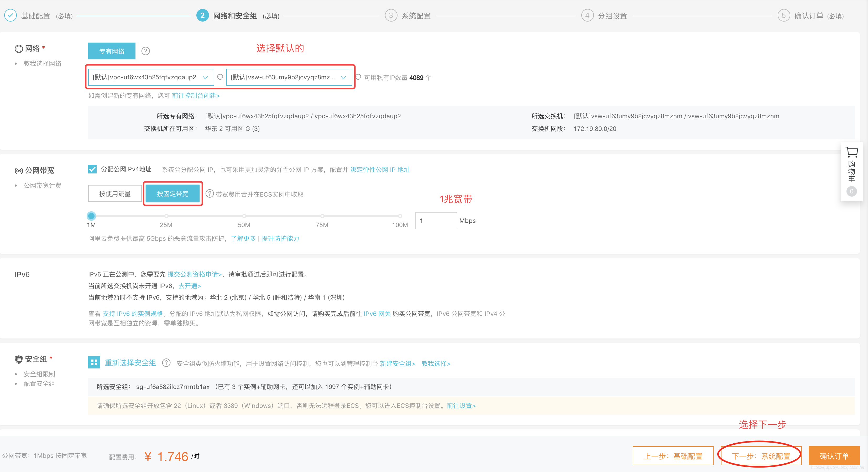Click the help icon beside 重新选择安全组
The image size is (868, 472).
[x=166, y=363]
